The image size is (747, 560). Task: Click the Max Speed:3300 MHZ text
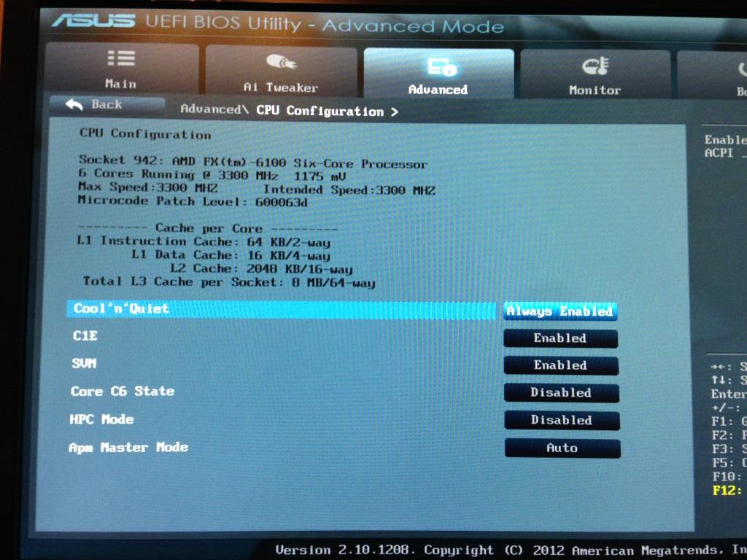coord(147,187)
